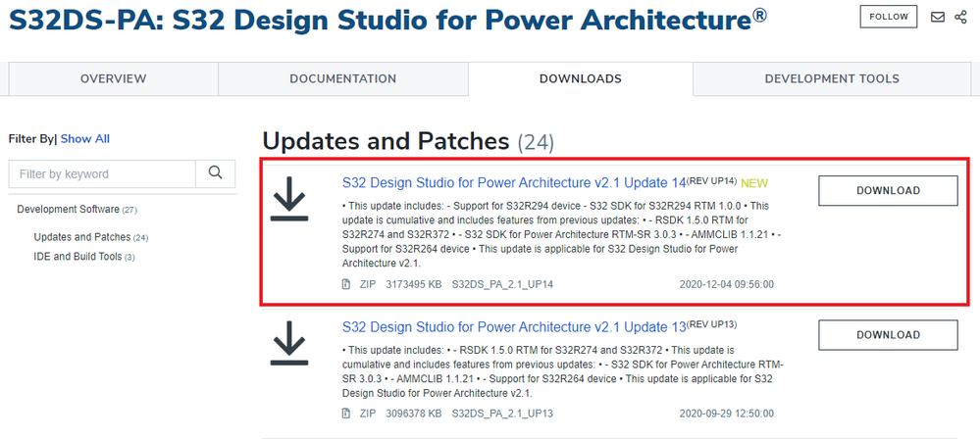
Task: Open the DEVELOPMENT TOOLS tab
Action: (x=832, y=78)
